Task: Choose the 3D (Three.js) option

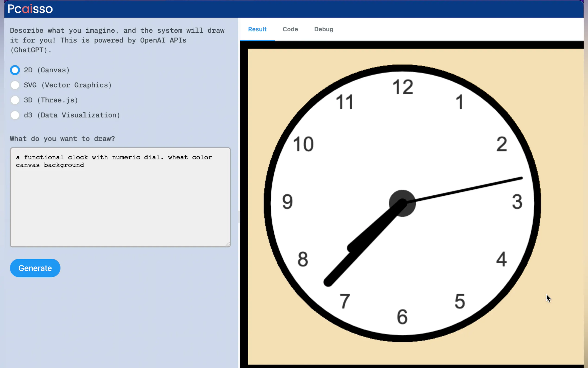Action: (x=15, y=100)
